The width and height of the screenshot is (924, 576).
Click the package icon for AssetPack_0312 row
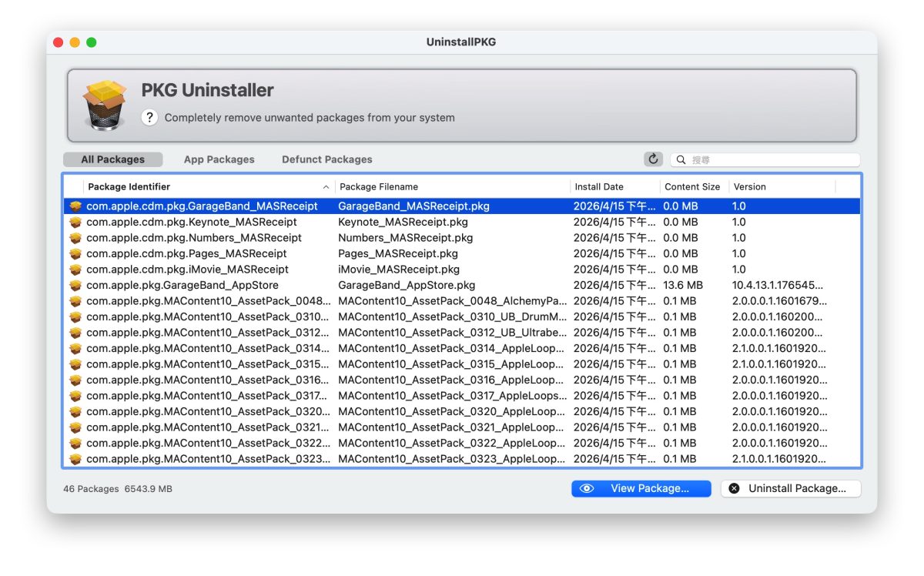click(x=75, y=333)
